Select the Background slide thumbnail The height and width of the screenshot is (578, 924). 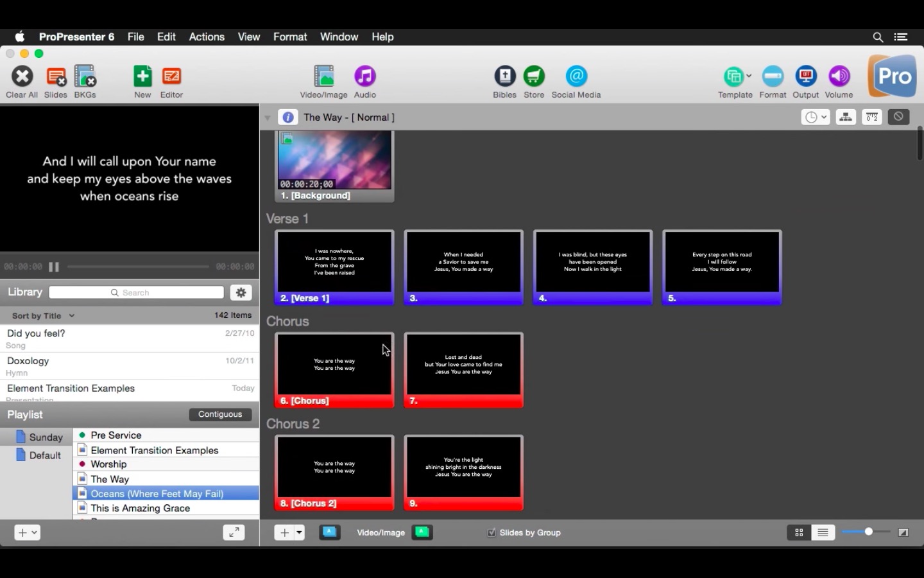coord(334,166)
